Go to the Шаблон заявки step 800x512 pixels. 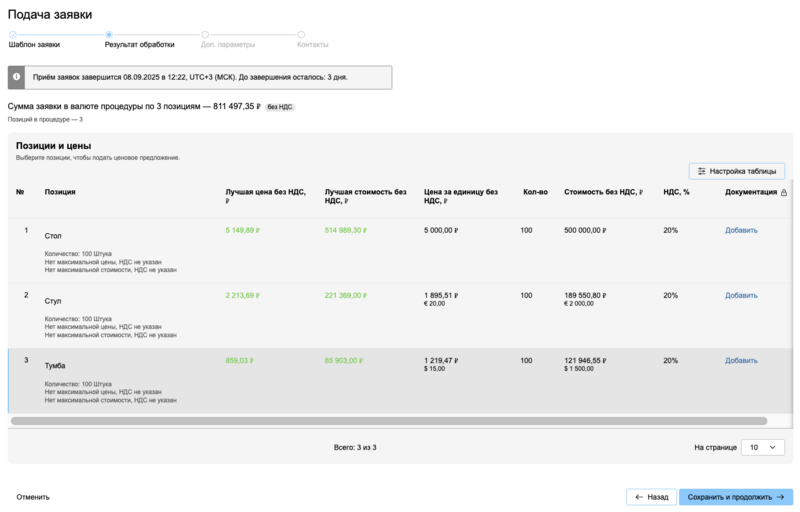tap(34, 45)
